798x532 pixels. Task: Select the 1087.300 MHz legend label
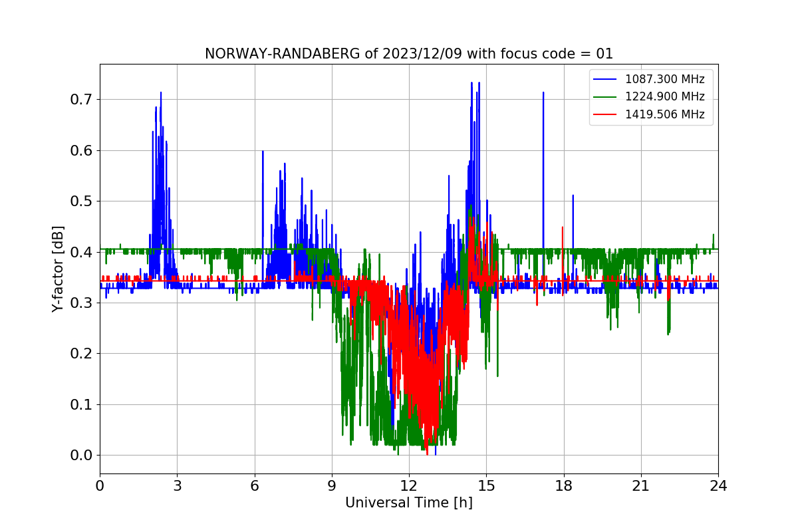click(x=665, y=79)
